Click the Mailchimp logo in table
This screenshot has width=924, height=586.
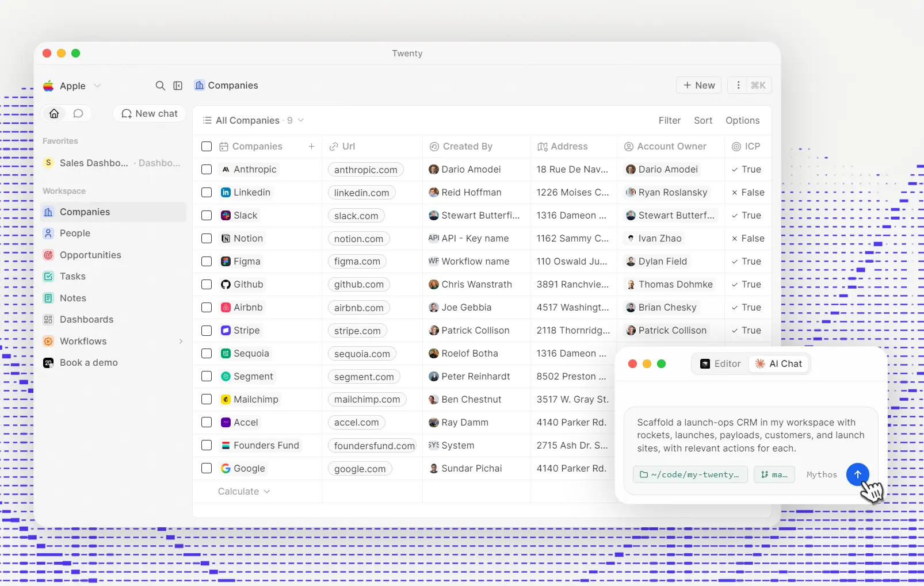click(x=226, y=400)
